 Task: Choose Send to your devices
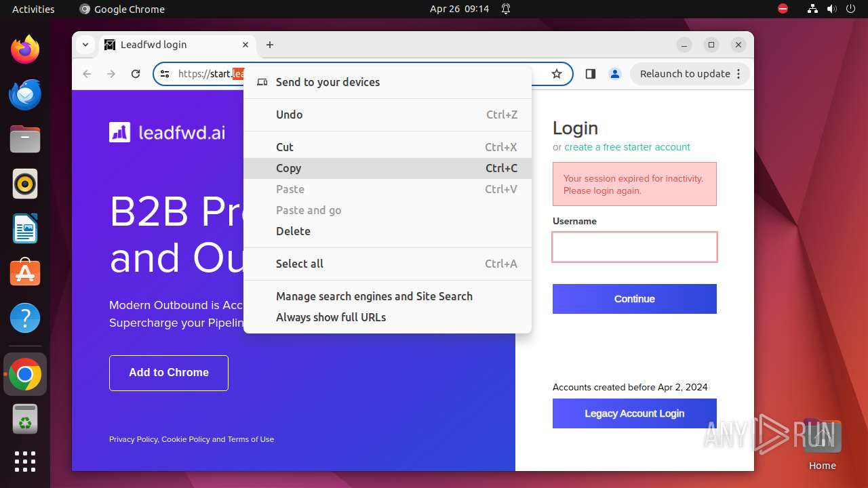pyautogui.click(x=387, y=82)
